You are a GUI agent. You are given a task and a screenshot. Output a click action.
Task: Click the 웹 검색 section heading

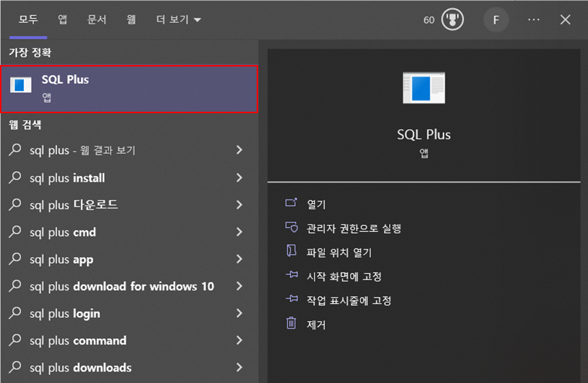(x=25, y=125)
